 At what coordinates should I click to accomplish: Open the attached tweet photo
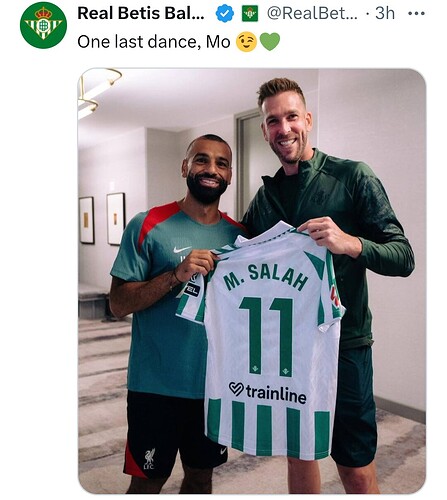(252, 281)
